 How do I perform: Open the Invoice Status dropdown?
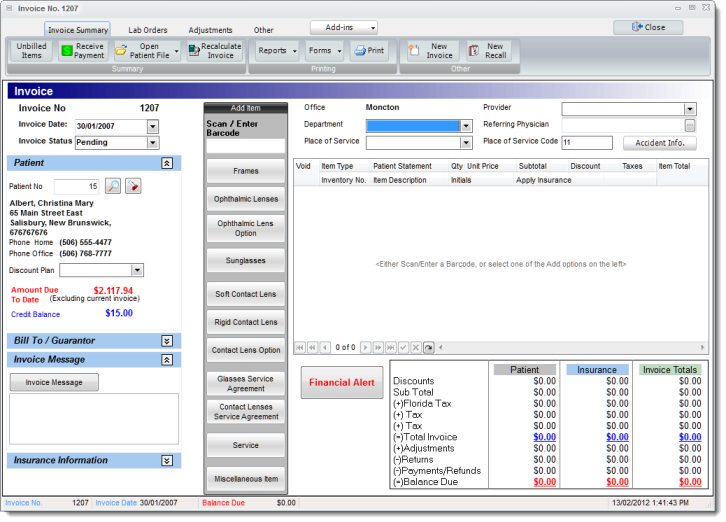(152, 143)
